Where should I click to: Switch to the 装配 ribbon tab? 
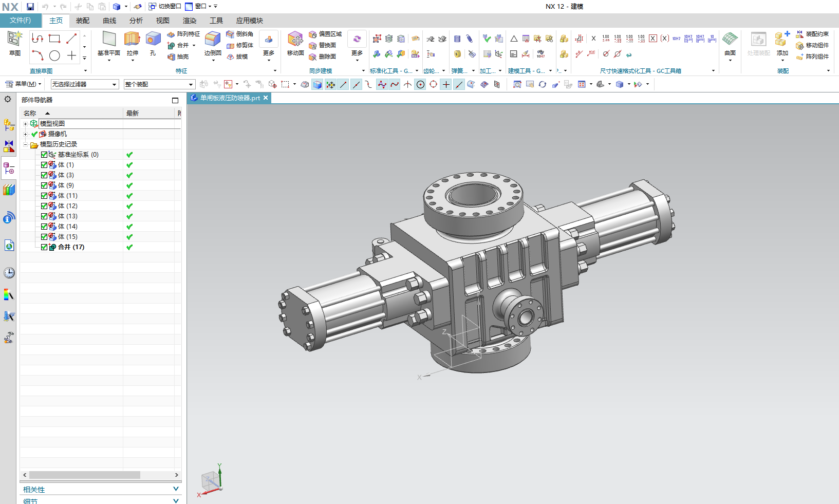point(82,20)
